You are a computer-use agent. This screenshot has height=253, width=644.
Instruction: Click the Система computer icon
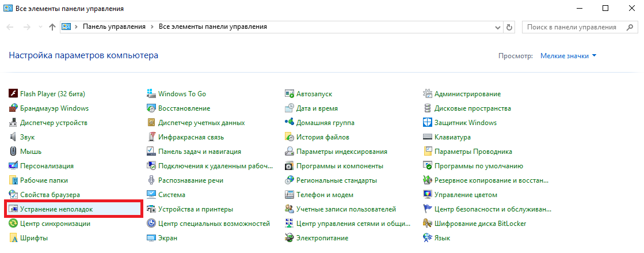151,195
